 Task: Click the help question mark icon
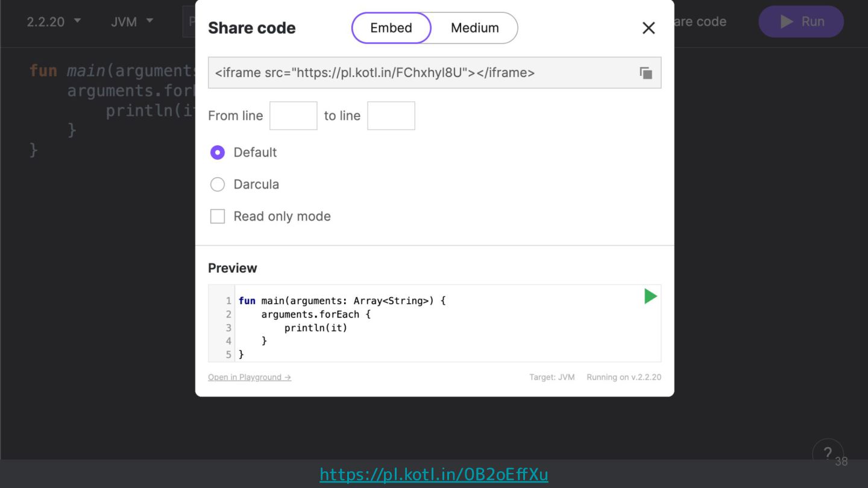point(827,454)
